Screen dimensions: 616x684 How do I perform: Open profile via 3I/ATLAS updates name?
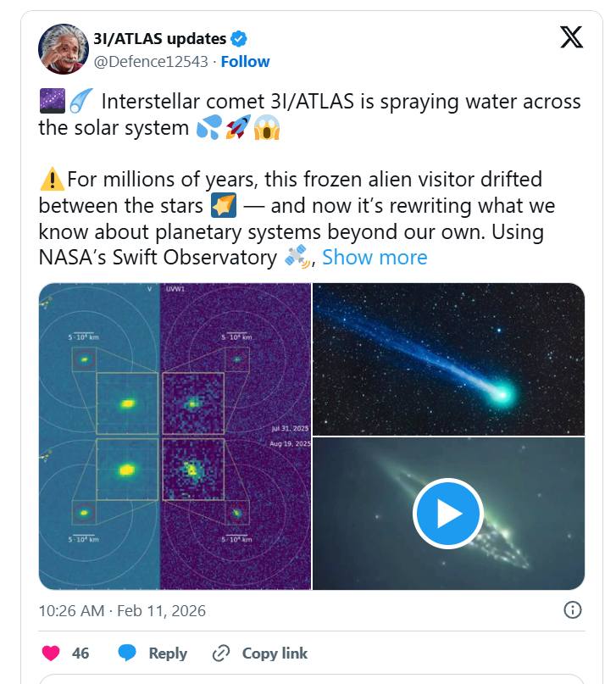[x=161, y=38]
